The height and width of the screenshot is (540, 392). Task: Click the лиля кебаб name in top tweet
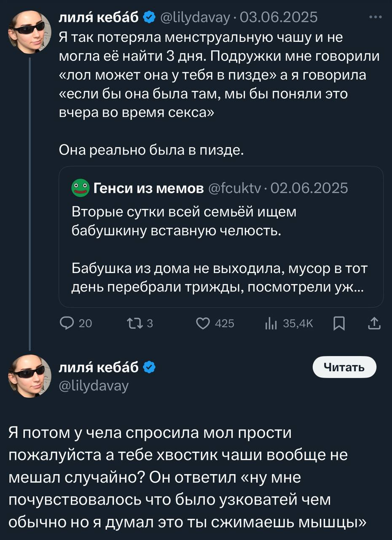point(100,17)
